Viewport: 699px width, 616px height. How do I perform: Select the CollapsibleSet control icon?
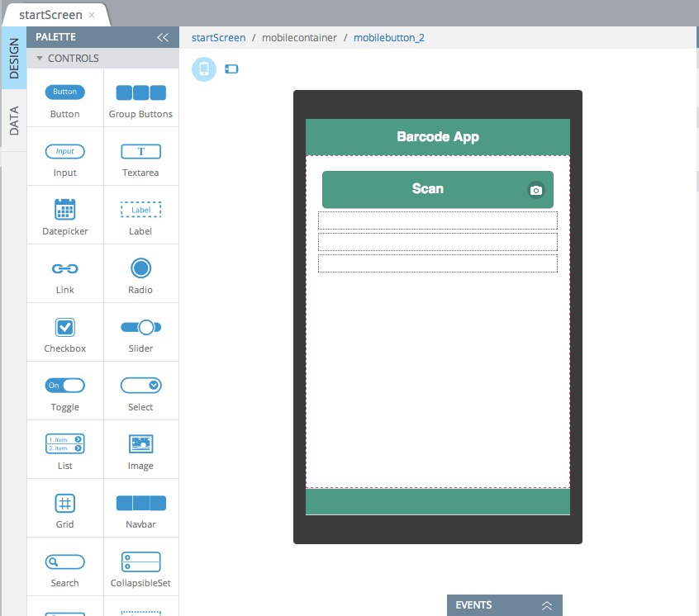click(140, 561)
